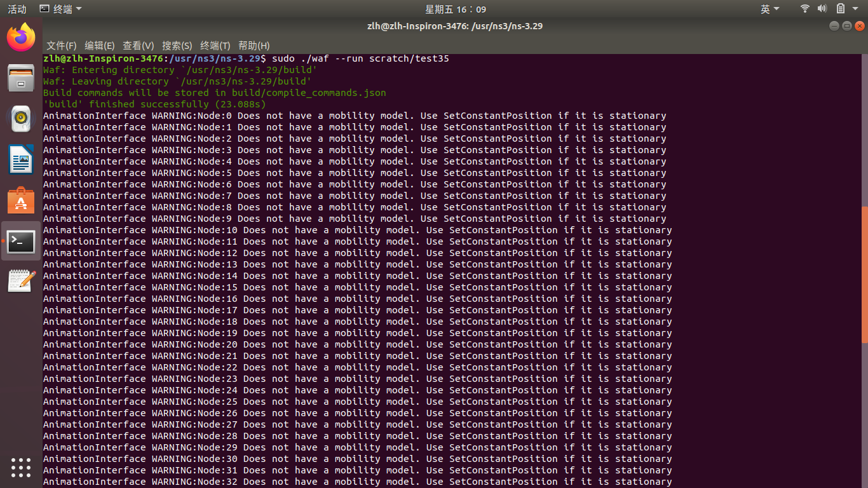Viewport: 868px width, 488px height.
Task: Open the Files manager dock icon
Action: click(x=21, y=78)
